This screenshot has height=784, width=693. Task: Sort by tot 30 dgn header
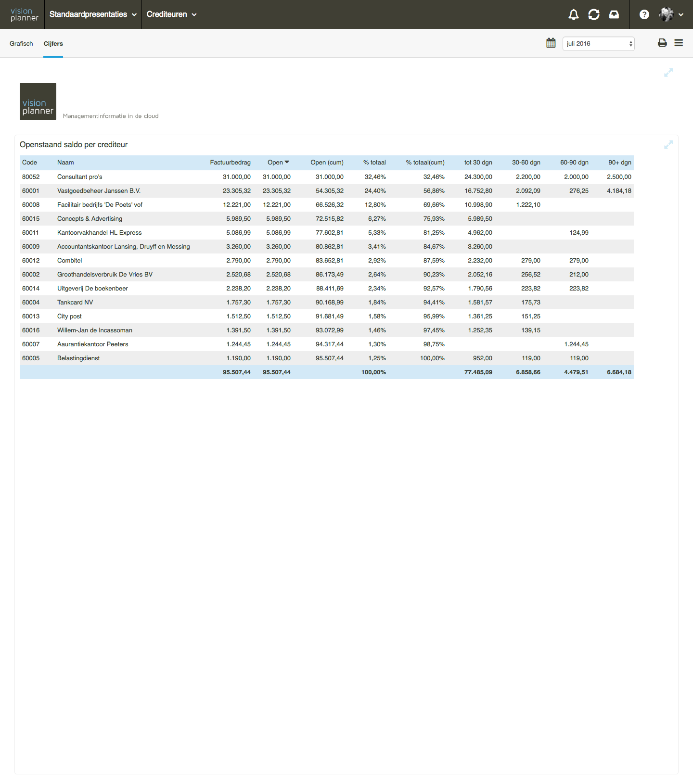pyautogui.click(x=478, y=163)
